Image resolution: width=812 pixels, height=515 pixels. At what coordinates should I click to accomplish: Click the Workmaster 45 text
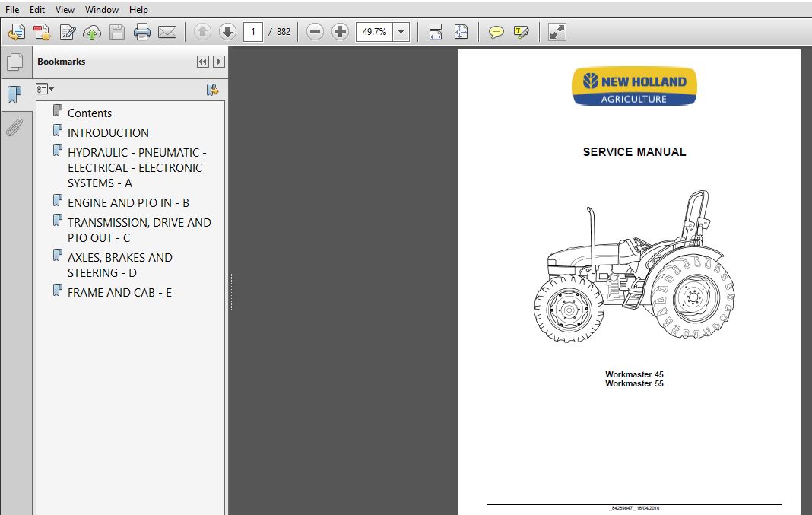click(x=634, y=374)
